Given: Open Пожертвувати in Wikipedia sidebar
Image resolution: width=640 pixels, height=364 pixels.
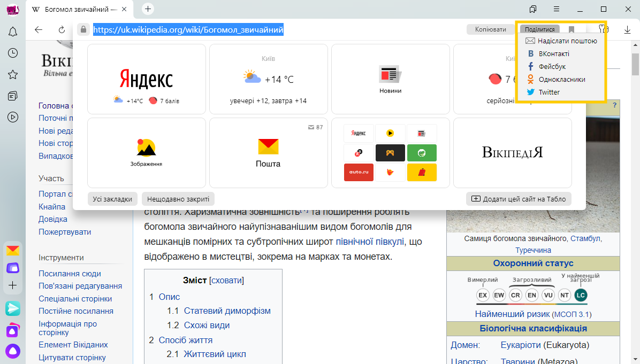Looking at the screenshot, I should tap(65, 232).
